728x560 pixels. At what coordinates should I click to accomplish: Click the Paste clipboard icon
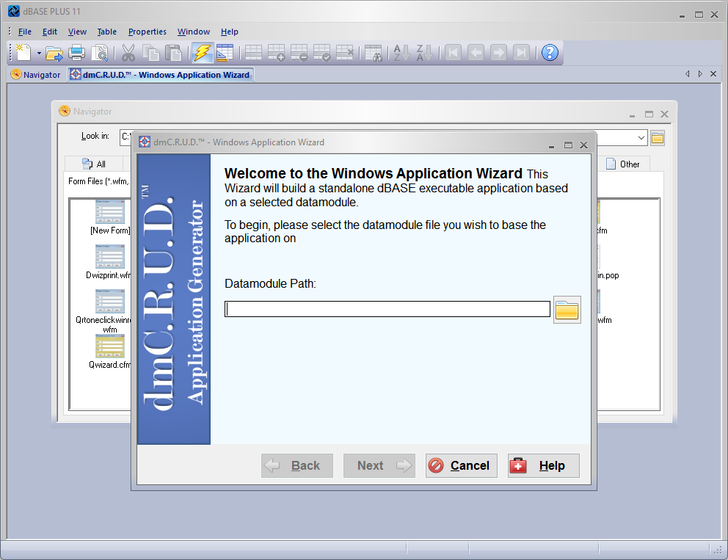[174, 53]
